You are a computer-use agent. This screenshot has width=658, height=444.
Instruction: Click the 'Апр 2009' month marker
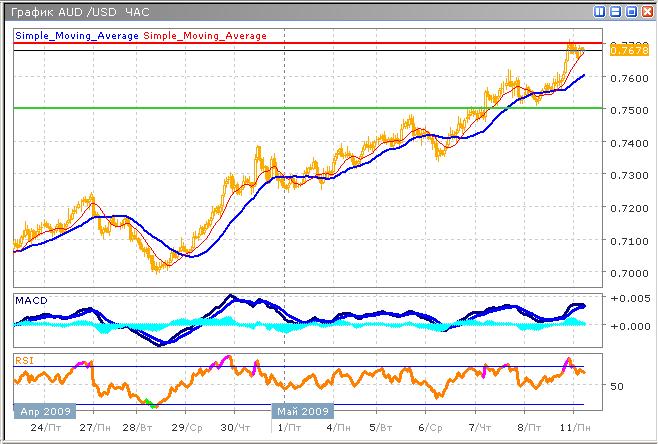point(40,410)
